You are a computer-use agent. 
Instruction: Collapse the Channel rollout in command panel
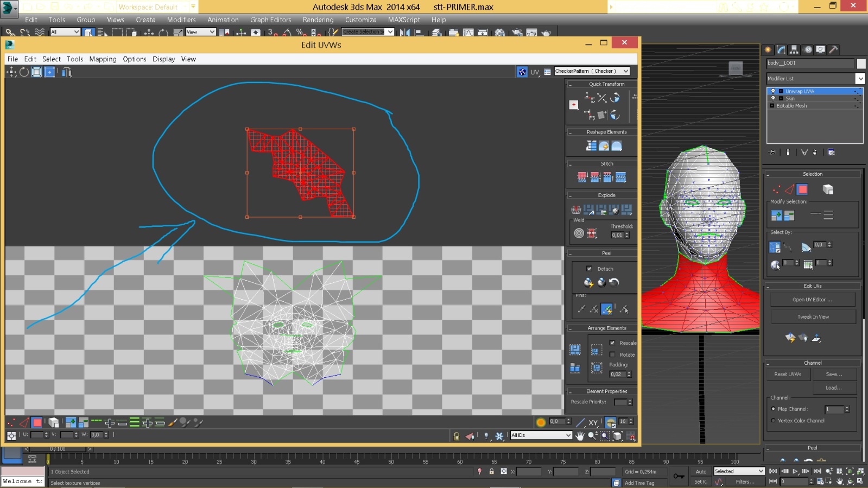tap(769, 363)
